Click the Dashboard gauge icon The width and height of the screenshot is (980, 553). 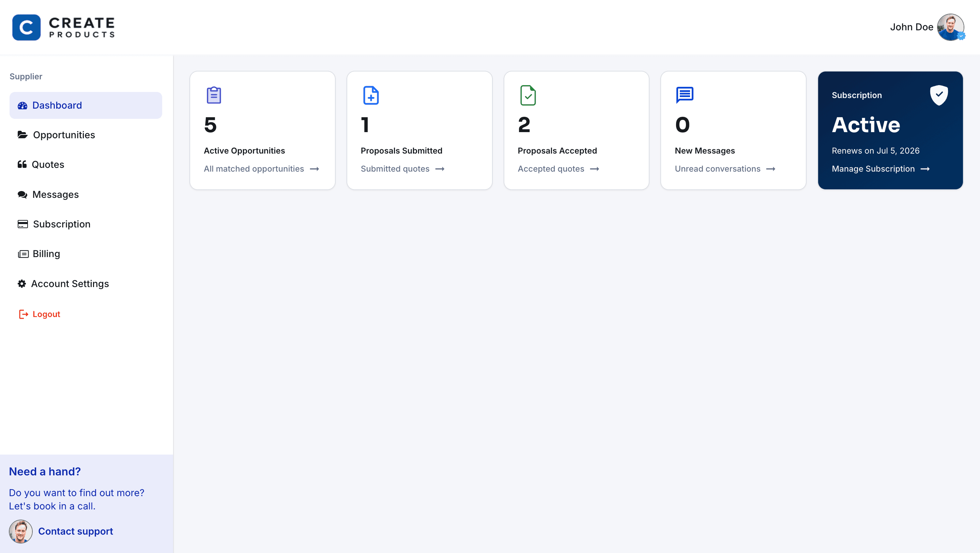tap(22, 105)
